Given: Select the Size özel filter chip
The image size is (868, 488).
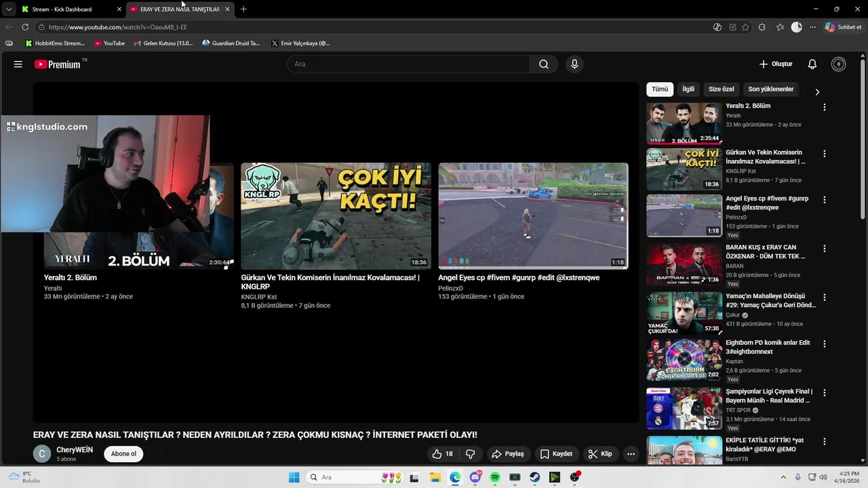Looking at the screenshot, I should click(x=722, y=89).
